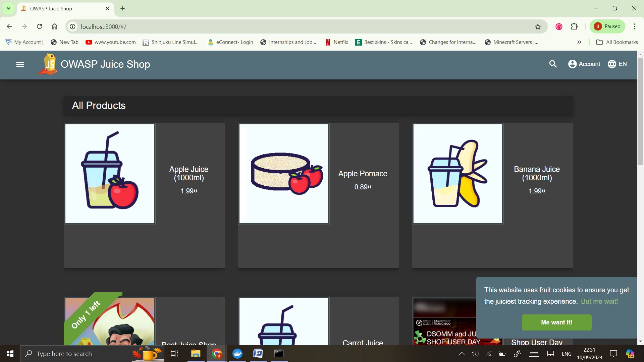Screen dimensions: 644x362
Task: Expand the Account menu
Action: 584,64
